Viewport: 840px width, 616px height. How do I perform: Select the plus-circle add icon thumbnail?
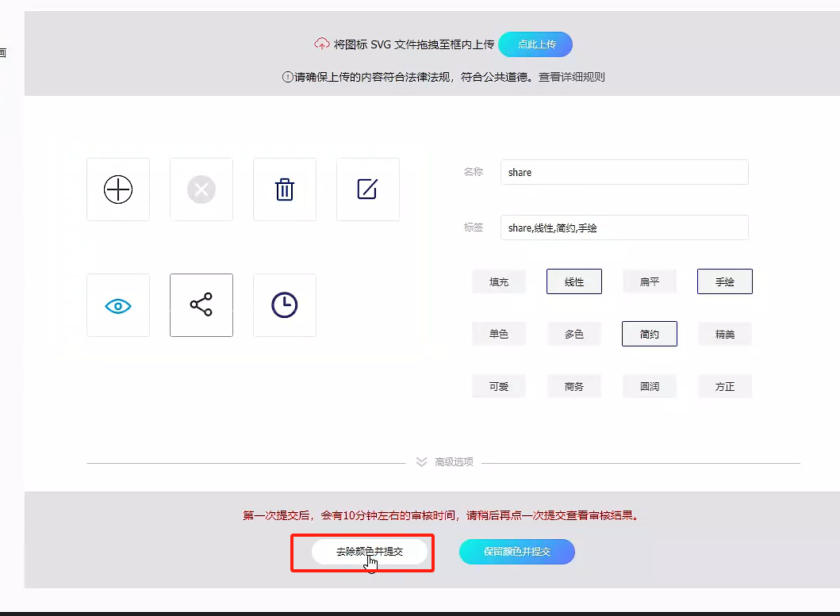[118, 189]
